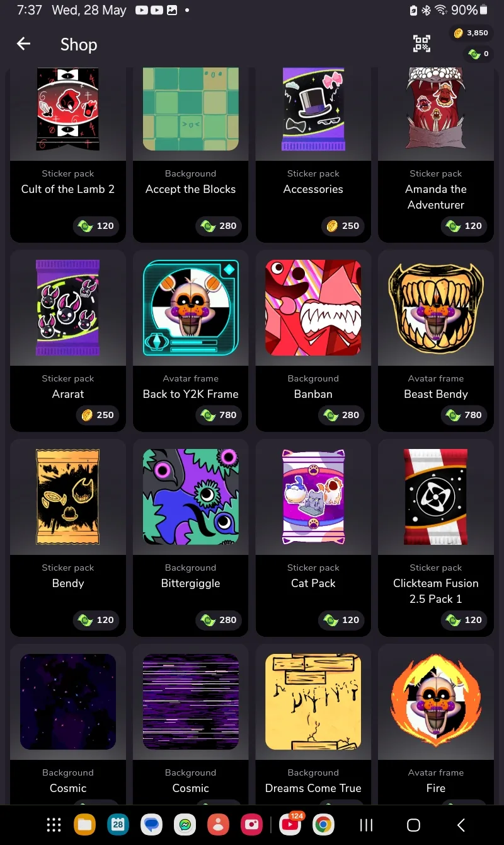
Task: Open the Banban background item
Action: [x=313, y=341]
